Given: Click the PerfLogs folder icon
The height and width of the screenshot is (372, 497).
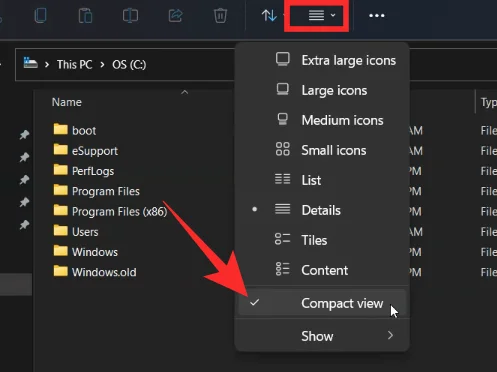Looking at the screenshot, I should [x=61, y=170].
